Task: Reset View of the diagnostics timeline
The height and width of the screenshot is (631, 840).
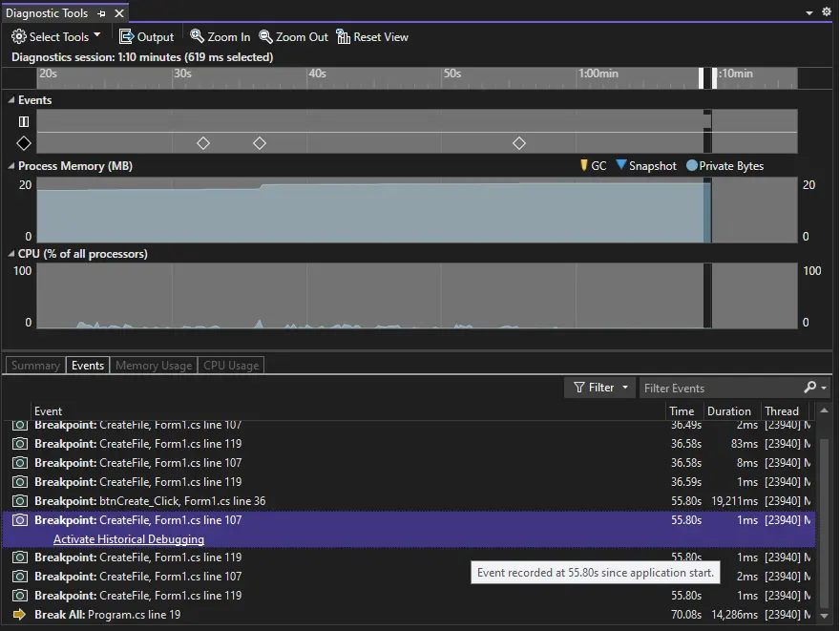Action: click(x=371, y=37)
